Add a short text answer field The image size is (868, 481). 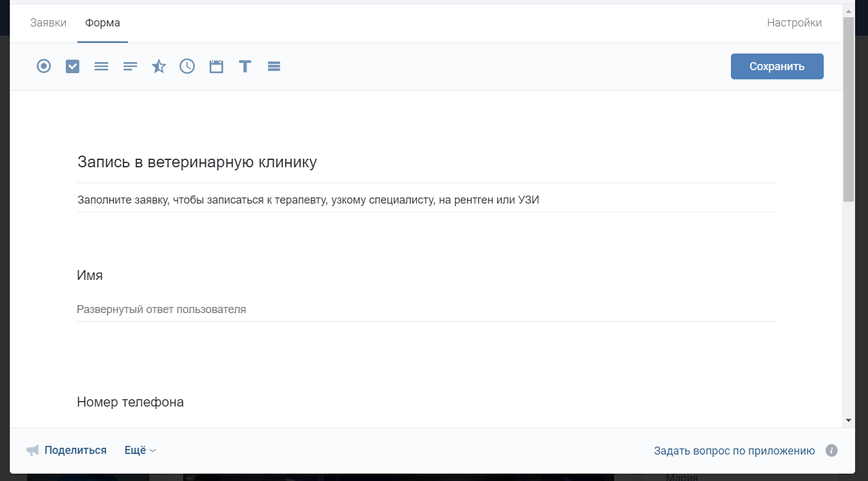[130, 66]
